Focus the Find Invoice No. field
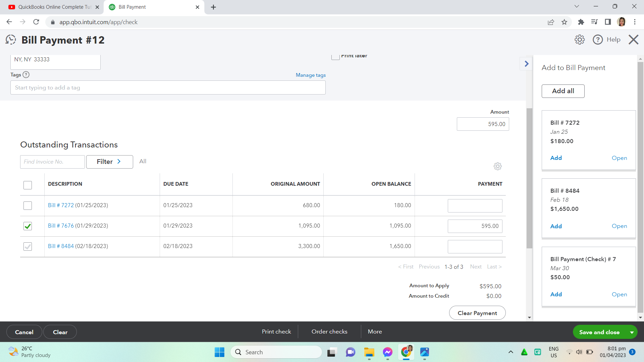 [x=52, y=162]
